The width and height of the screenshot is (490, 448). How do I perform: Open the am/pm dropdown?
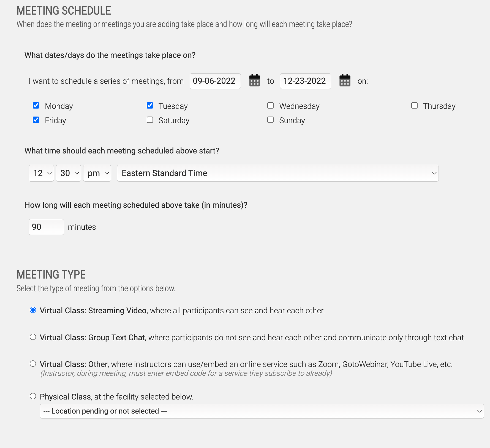(x=97, y=173)
